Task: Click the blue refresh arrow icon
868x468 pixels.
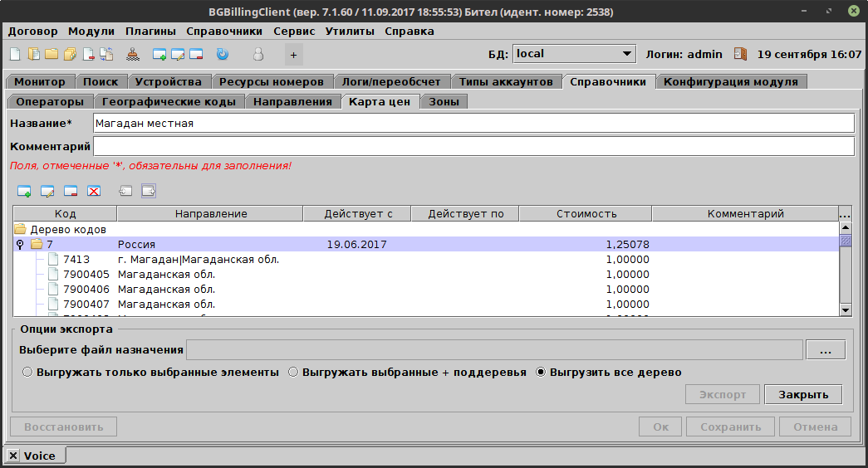Action: coord(223,54)
